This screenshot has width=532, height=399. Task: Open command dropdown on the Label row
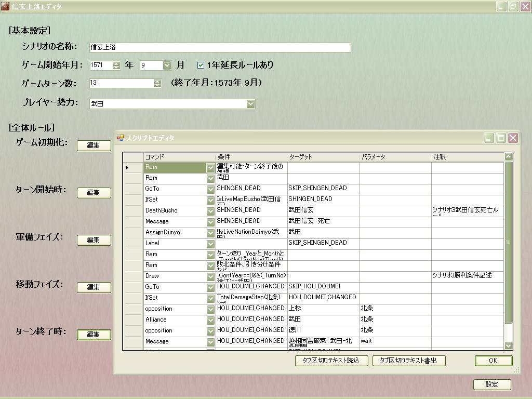click(210, 244)
